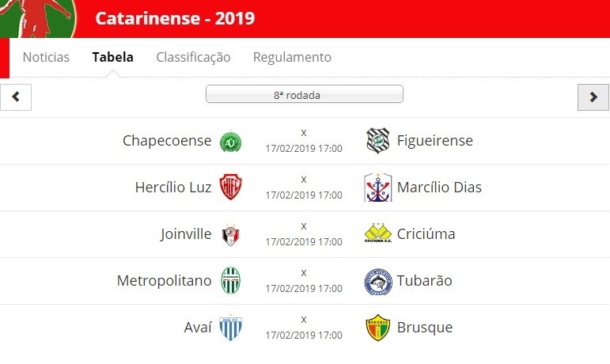Click the Chapecoense team crest
Viewport: 610px width, 364px height.
(231, 141)
